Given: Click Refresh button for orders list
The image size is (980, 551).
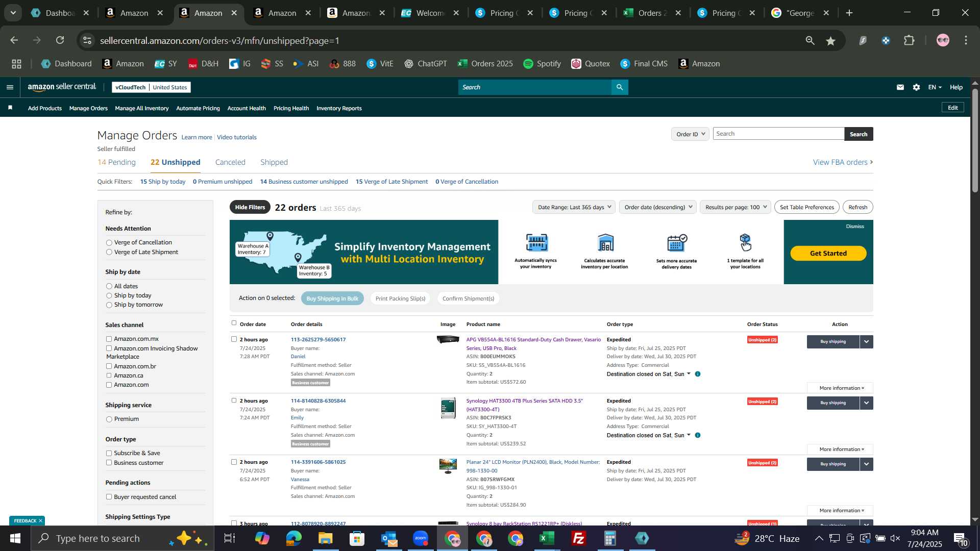Looking at the screenshot, I should coord(857,207).
